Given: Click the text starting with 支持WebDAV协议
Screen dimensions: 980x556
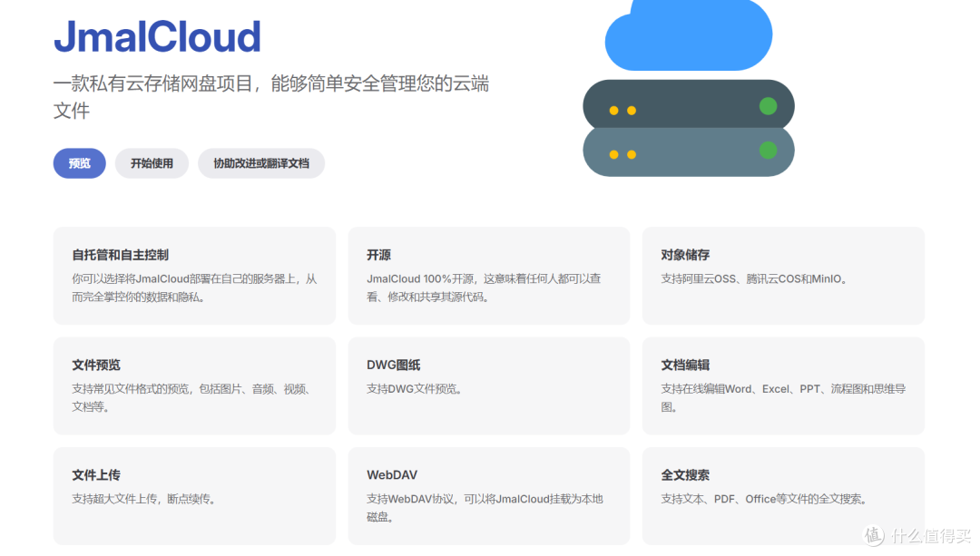Looking at the screenshot, I should click(x=485, y=508).
